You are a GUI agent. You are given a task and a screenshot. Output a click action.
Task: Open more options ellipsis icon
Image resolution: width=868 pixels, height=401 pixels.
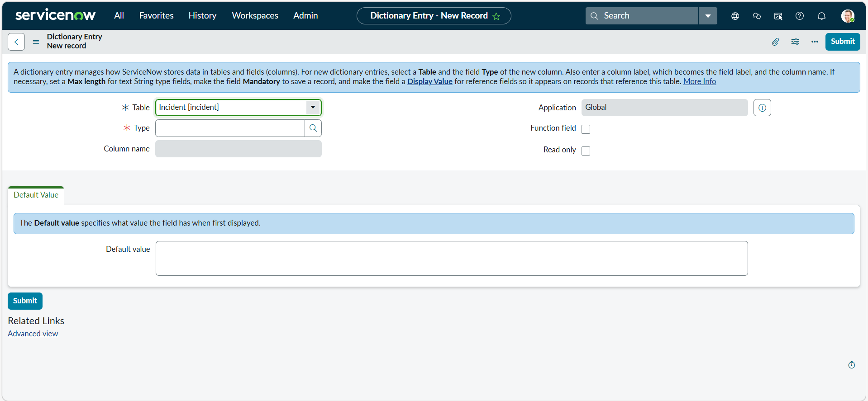(x=815, y=42)
